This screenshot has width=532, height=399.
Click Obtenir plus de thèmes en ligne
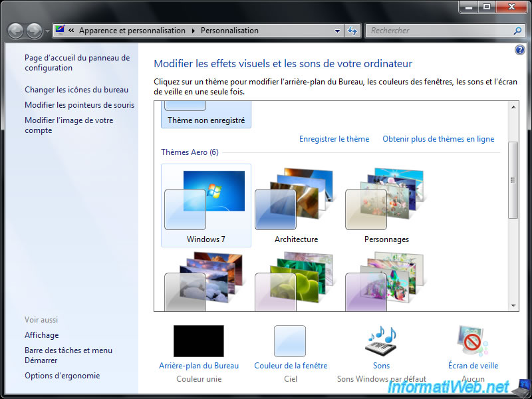[x=438, y=139]
